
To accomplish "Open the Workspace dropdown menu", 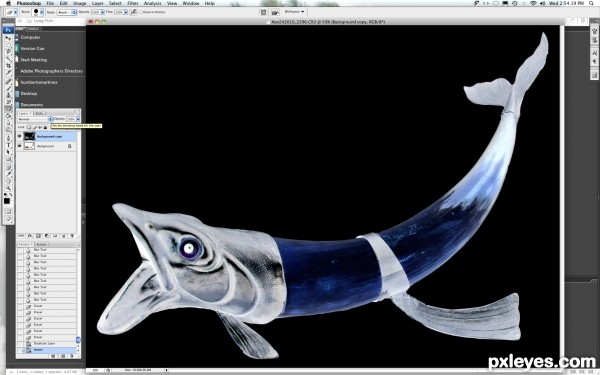I will (x=294, y=12).
